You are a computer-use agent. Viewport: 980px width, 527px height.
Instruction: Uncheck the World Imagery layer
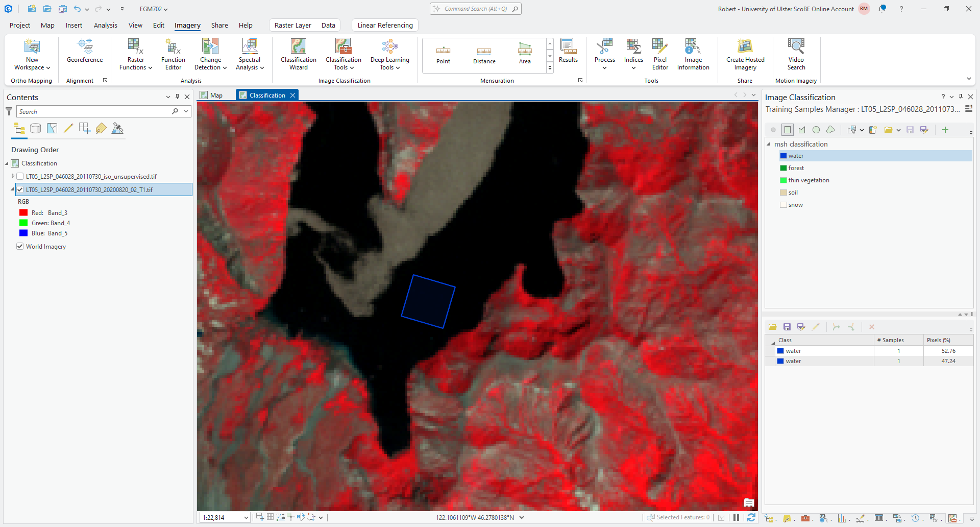click(20, 247)
